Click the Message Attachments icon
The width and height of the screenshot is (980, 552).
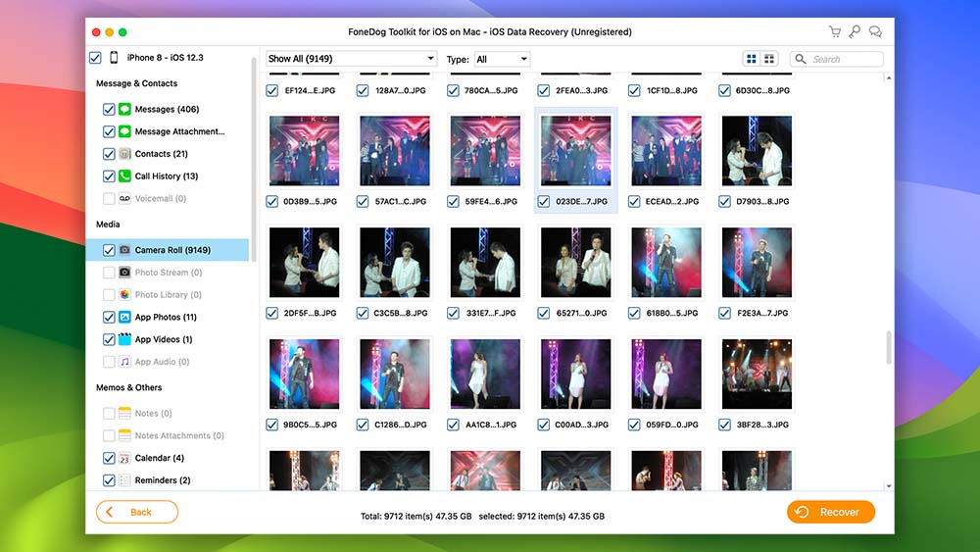coord(124,131)
